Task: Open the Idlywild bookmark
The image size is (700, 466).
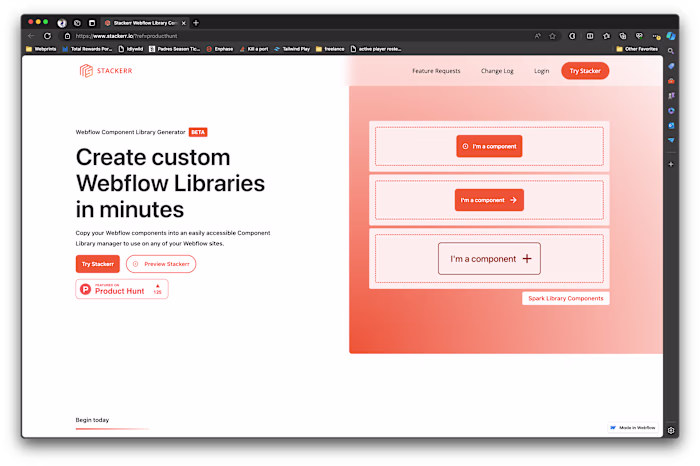Action: (x=130, y=49)
